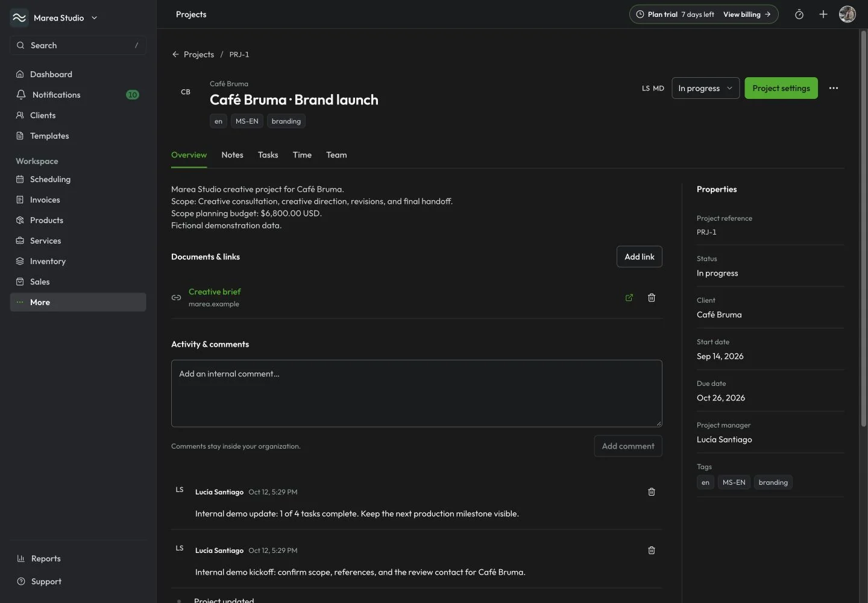868x603 pixels.
Task: Open the In progress status dropdown
Action: pos(706,88)
